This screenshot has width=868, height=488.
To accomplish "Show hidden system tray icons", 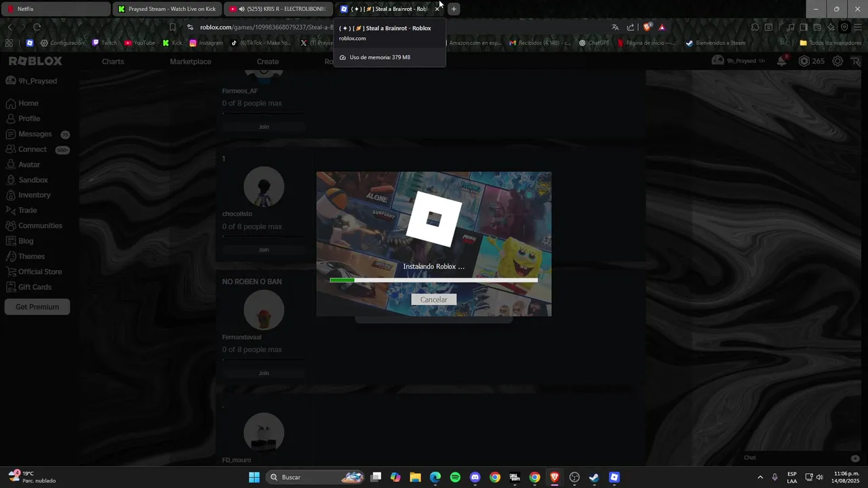I will pos(759,477).
